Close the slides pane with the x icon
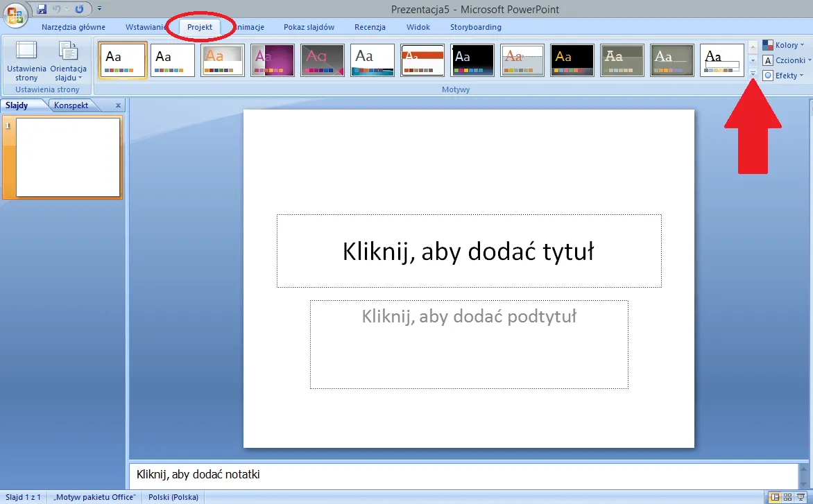The image size is (813, 504). click(118, 105)
